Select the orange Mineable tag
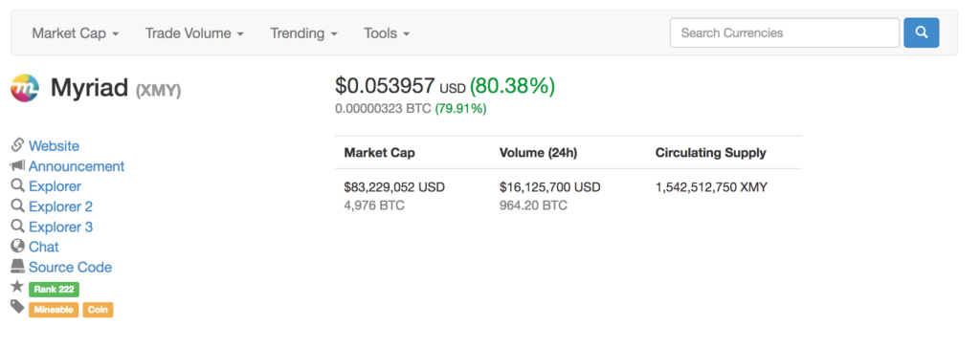 pos(54,310)
